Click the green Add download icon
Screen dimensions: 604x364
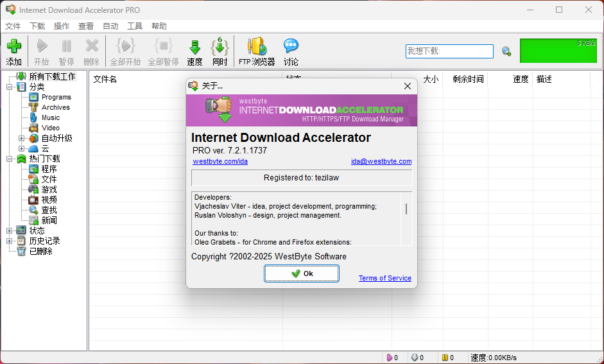coord(14,46)
